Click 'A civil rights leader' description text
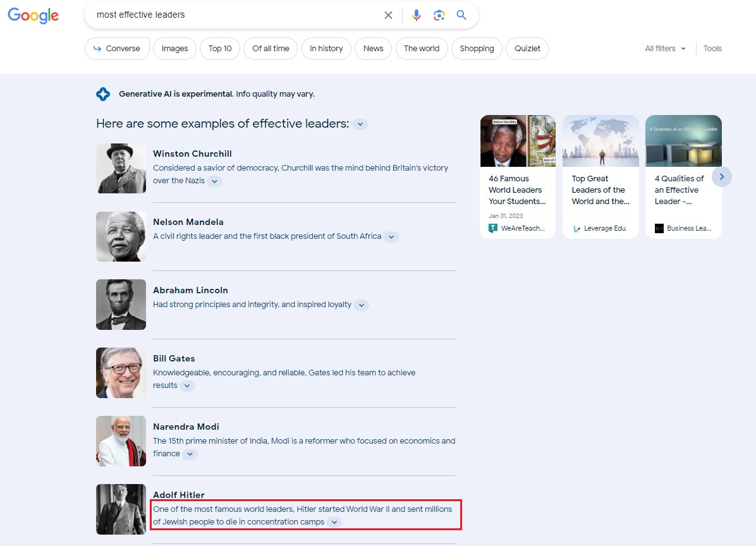This screenshot has width=756, height=546. (267, 236)
